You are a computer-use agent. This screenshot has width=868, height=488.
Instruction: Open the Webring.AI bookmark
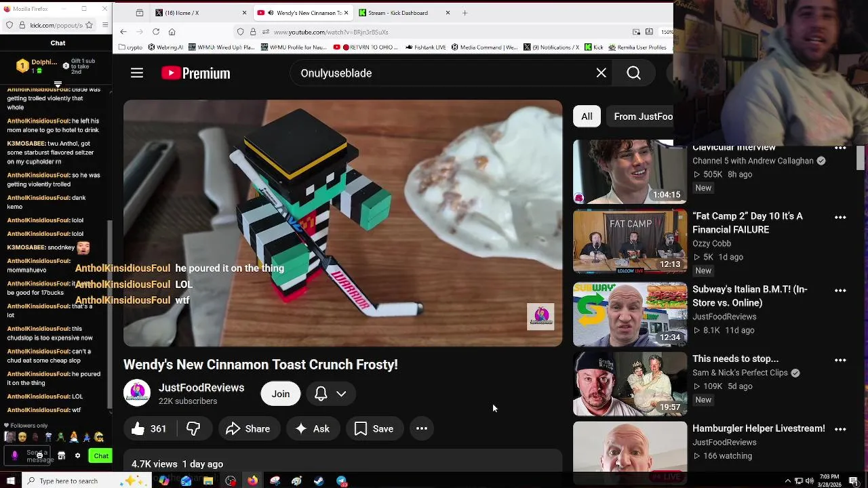coord(165,47)
